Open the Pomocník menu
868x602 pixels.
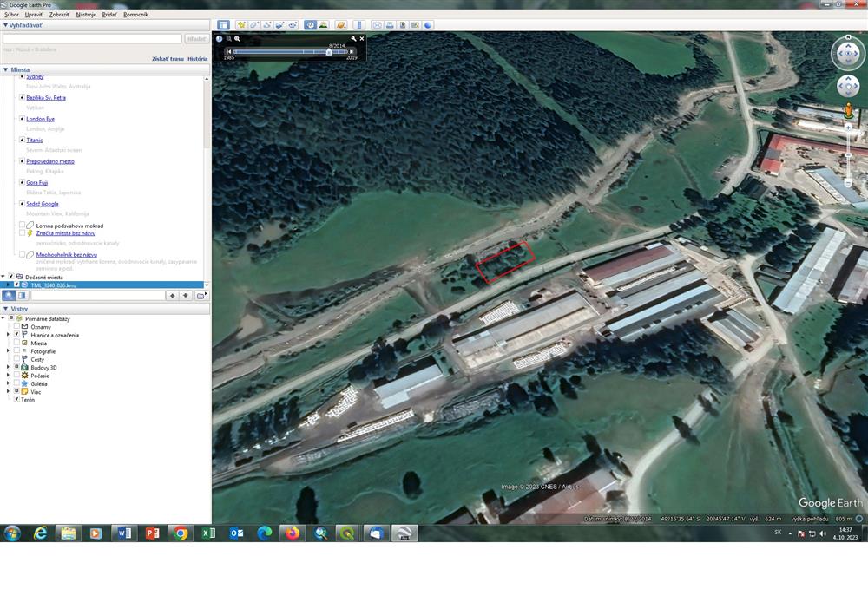(135, 15)
